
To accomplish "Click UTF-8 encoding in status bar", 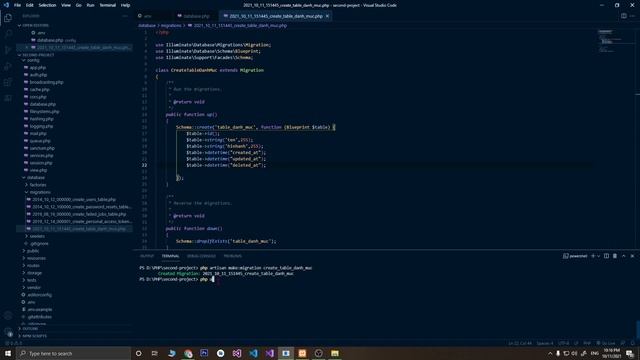I will tap(563, 343).
